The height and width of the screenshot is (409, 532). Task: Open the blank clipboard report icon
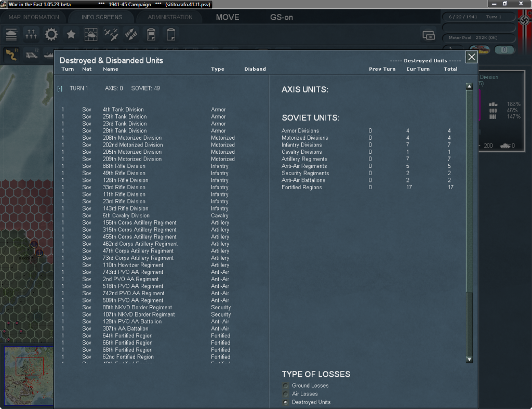click(x=171, y=34)
